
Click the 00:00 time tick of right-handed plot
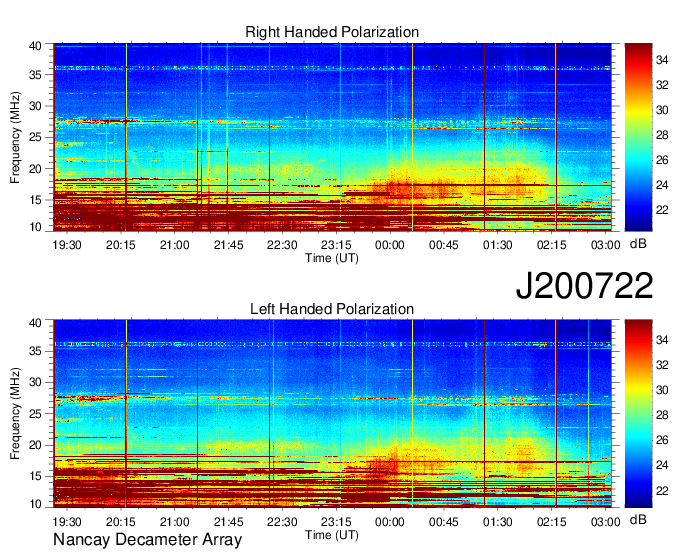coord(390,245)
